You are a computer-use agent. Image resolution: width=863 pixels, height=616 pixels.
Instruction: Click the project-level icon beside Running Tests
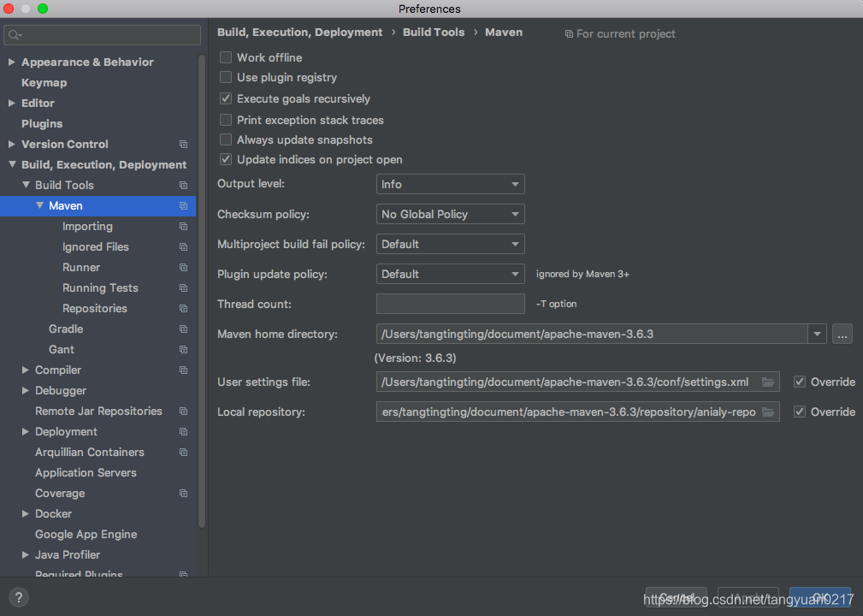(x=183, y=288)
